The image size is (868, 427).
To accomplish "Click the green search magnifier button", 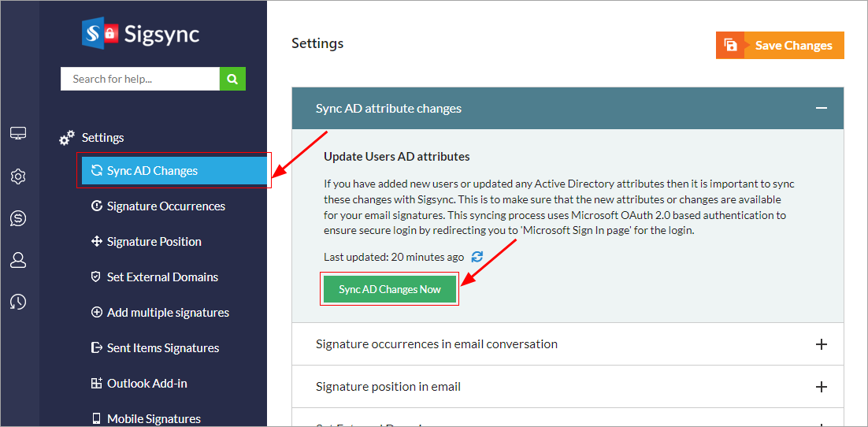I will click(x=232, y=79).
